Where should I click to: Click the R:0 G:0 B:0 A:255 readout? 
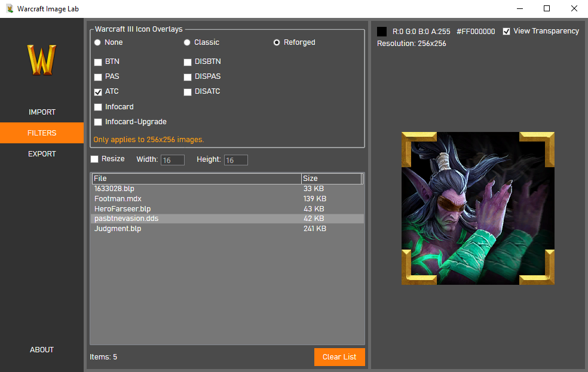[x=421, y=32]
